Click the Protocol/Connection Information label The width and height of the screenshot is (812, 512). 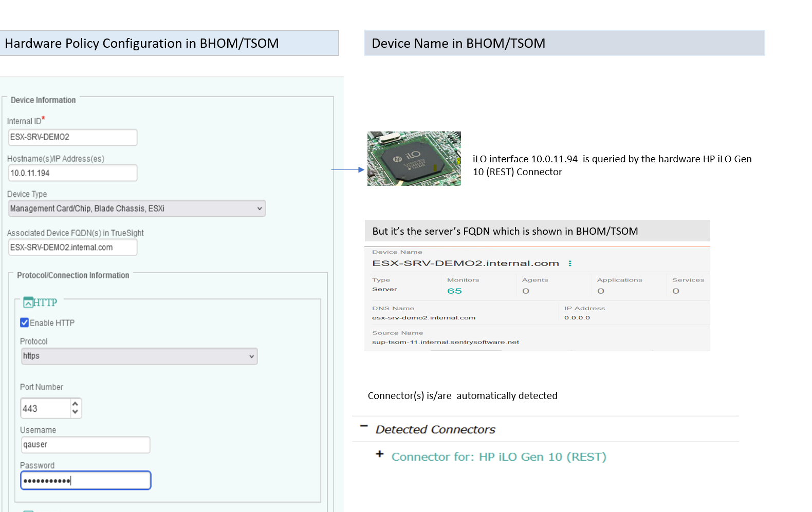73,275
